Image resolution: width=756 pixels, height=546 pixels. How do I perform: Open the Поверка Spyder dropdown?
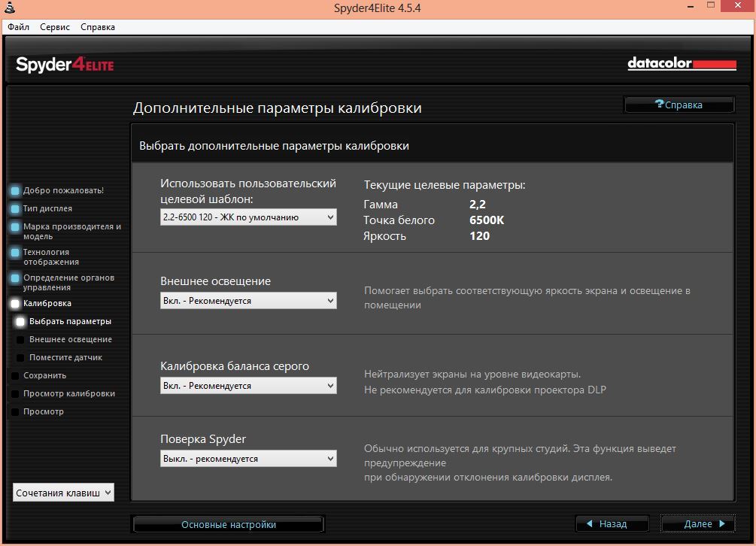pyautogui.click(x=248, y=459)
